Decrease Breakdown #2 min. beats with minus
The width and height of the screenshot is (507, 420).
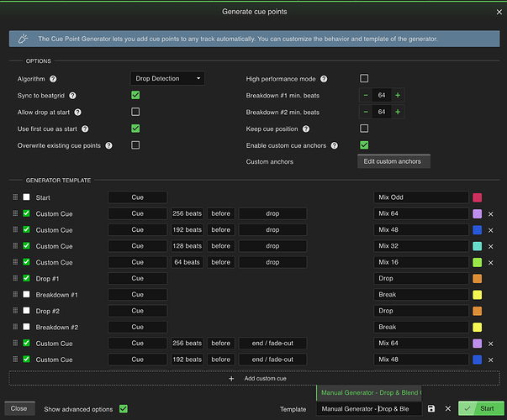point(367,112)
